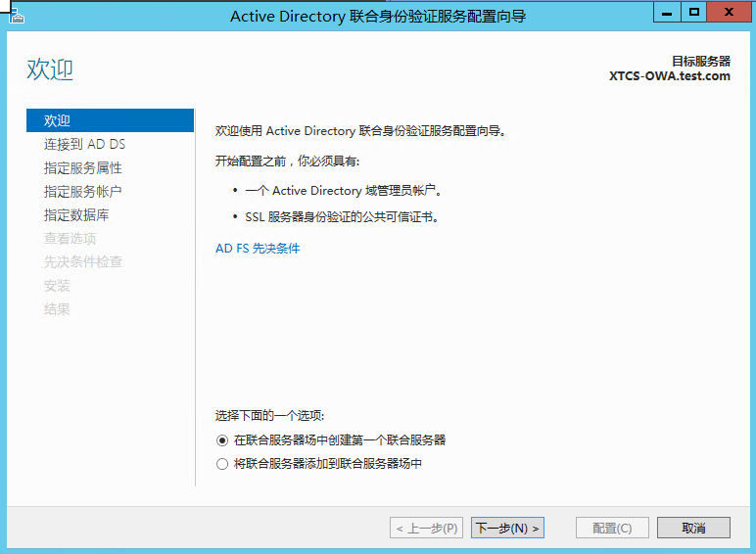Click the 上一步(P) button
Screen dimensions: 756x554
pos(426,528)
